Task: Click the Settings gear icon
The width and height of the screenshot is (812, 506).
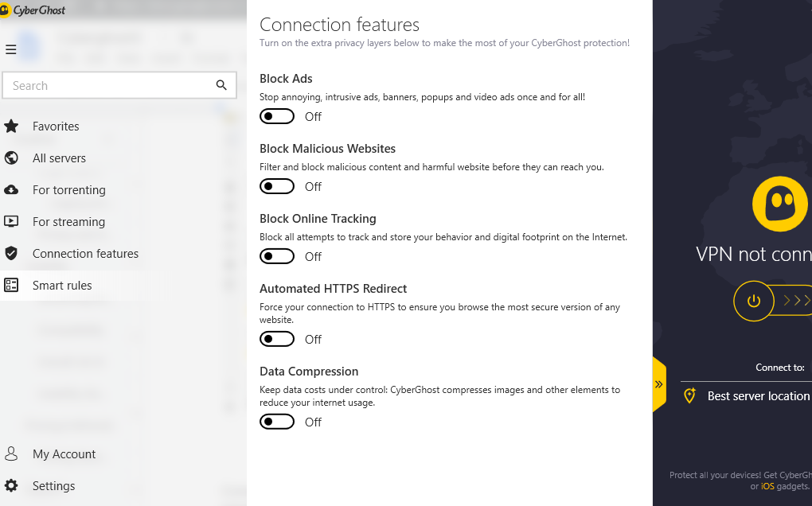Action: [x=11, y=486]
